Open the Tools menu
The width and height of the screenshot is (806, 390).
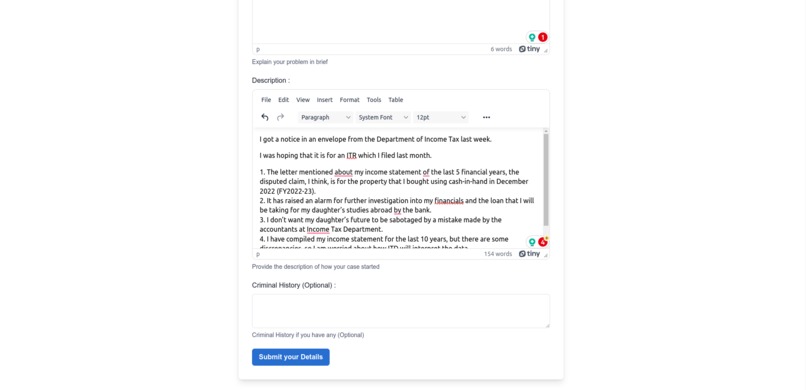(x=374, y=100)
